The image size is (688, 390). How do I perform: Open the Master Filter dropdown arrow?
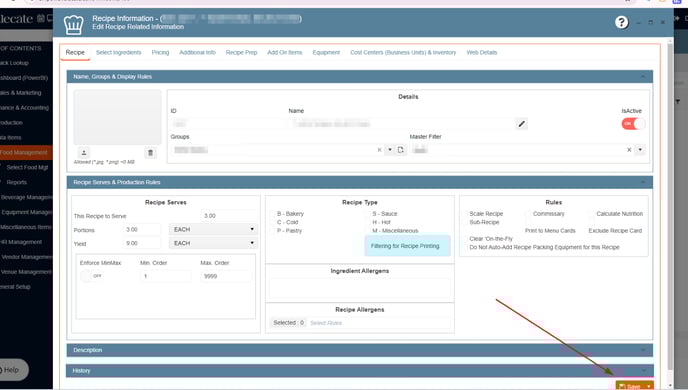tap(640, 150)
